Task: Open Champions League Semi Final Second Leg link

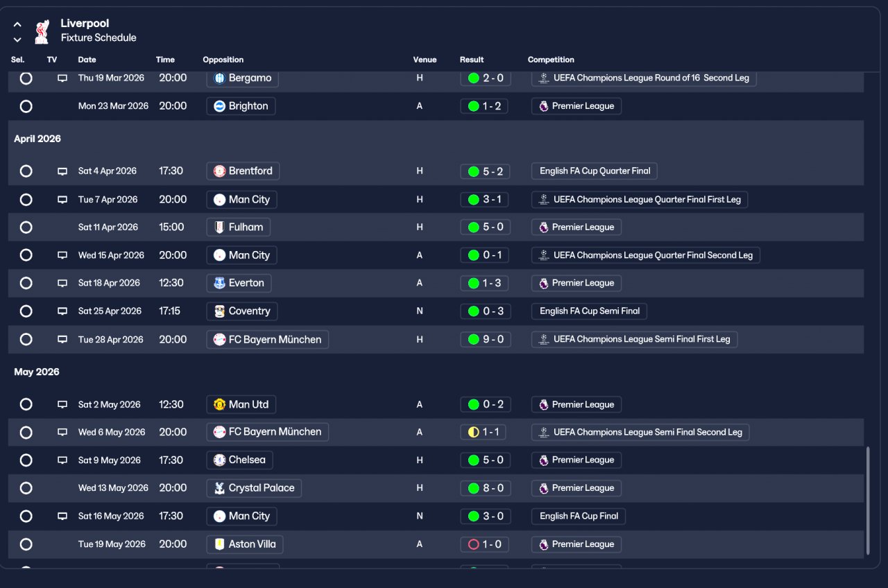Action: point(640,432)
